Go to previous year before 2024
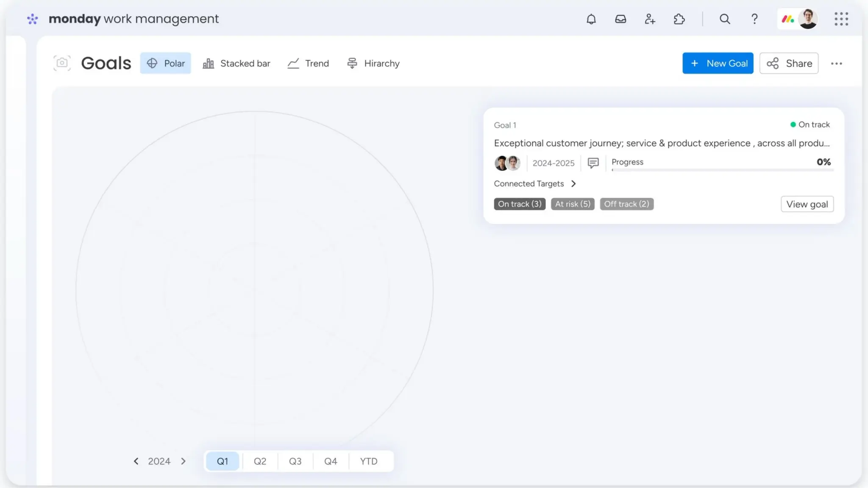The width and height of the screenshot is (868, 488). pos(136,461)
